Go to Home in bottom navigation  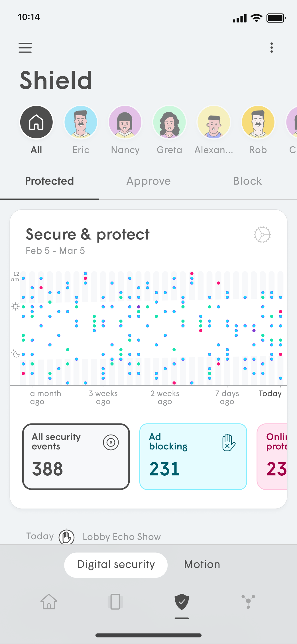click(x=49, y=601)
